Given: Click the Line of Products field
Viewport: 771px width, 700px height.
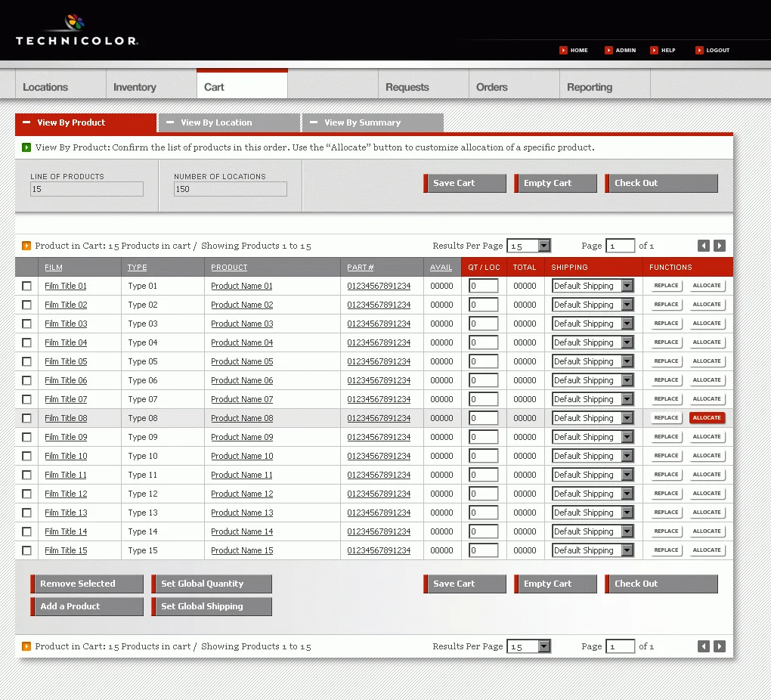Looking at the screenshot, I should (x=87, y=189).
